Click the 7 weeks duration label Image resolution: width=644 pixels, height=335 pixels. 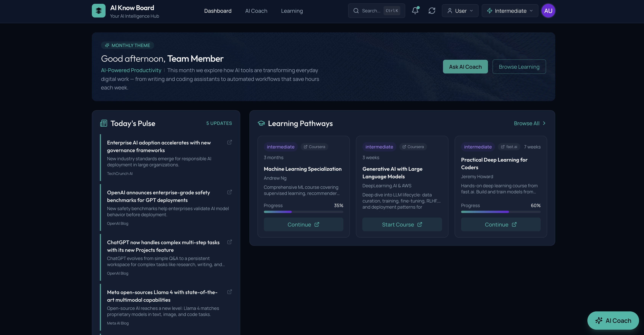pos(532,147)
